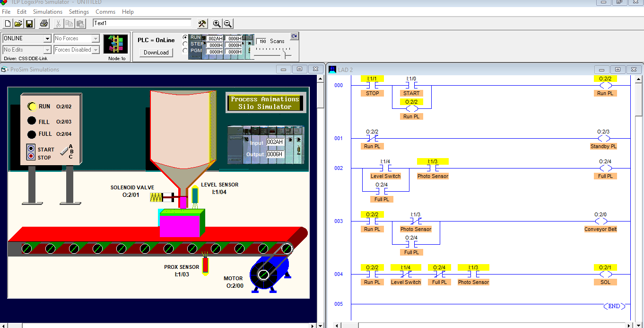Open the Simulations menu
The image size is (644, 328).
pyautogui.click(x=48, y=11)
